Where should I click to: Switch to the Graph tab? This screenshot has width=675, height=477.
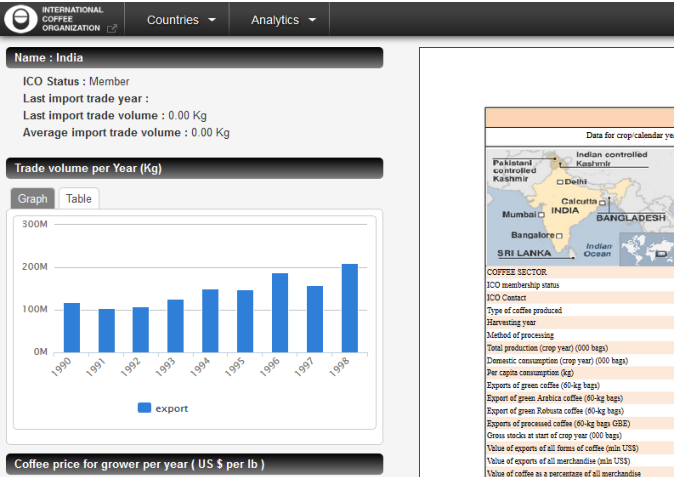(33, 199)
